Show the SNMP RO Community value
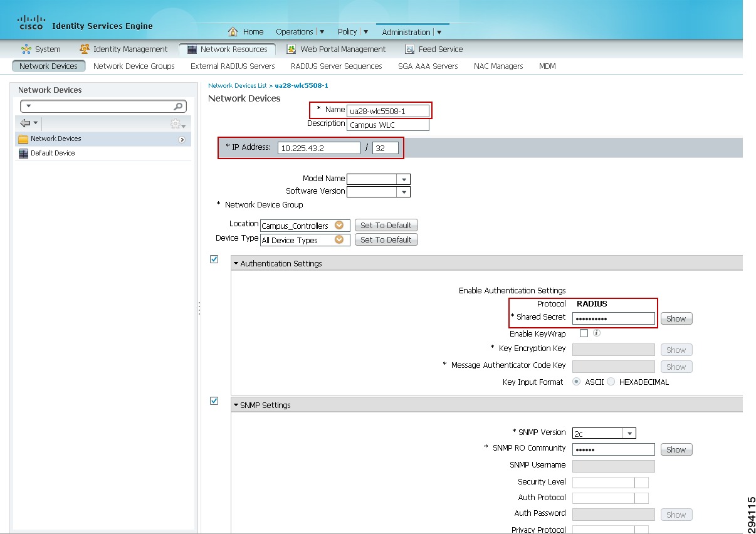Screen dimensions: 756x534 coord(676,450)
